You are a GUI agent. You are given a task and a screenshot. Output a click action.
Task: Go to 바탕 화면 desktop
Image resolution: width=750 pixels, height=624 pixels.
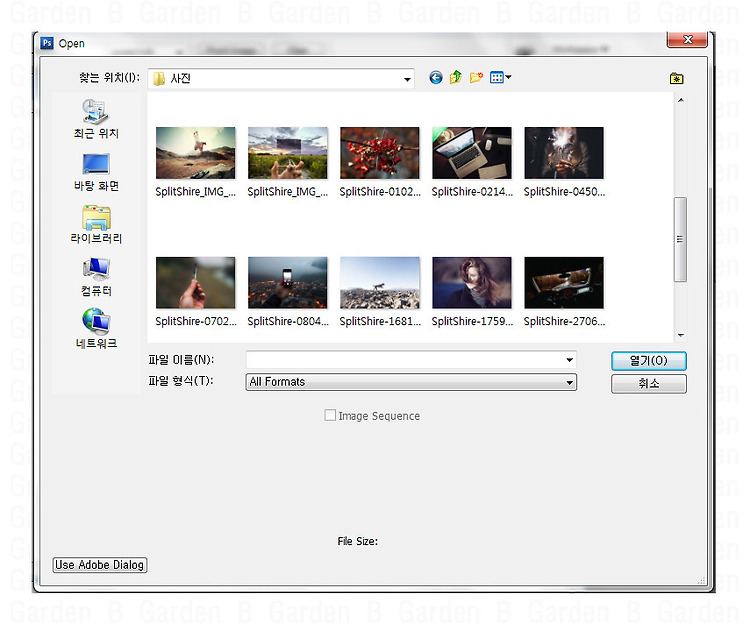[96, 172]
